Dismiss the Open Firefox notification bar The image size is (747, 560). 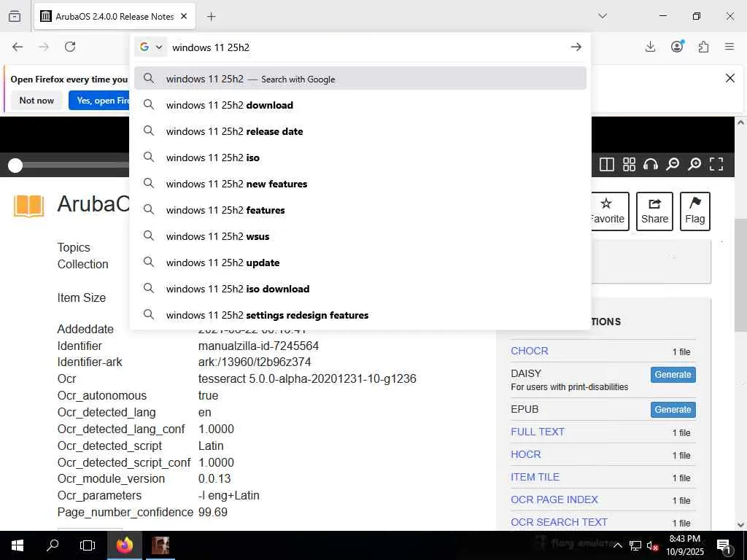[729, 78]
